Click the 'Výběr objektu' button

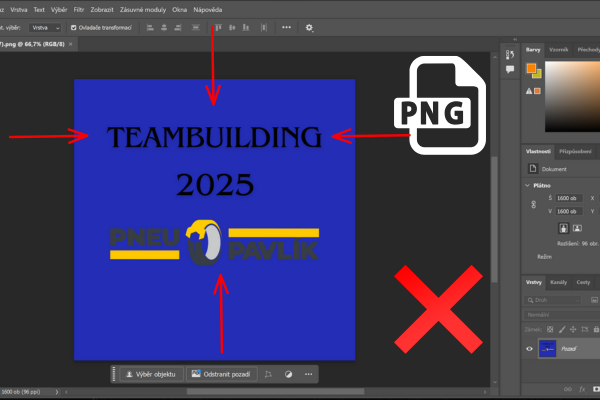[x=151, y=374]
